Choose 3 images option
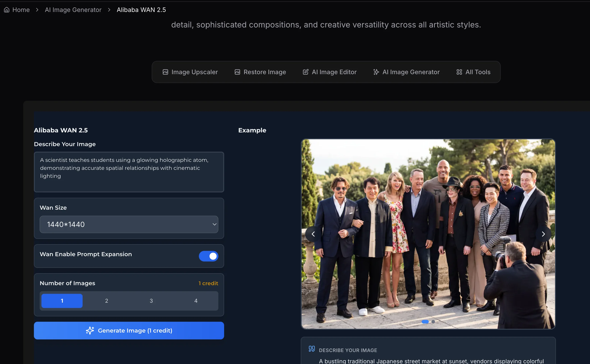The height and width of the screenshot is (364, 590). [151, 301]
